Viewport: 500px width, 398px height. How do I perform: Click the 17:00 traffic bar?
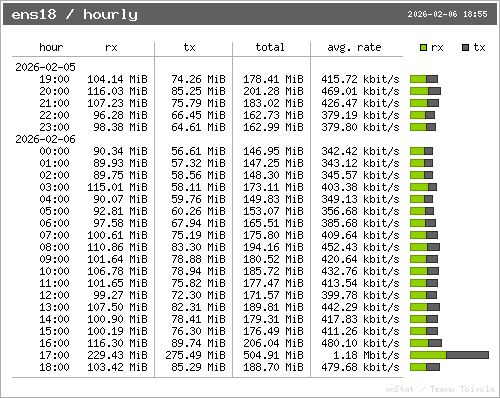(449, 355)
